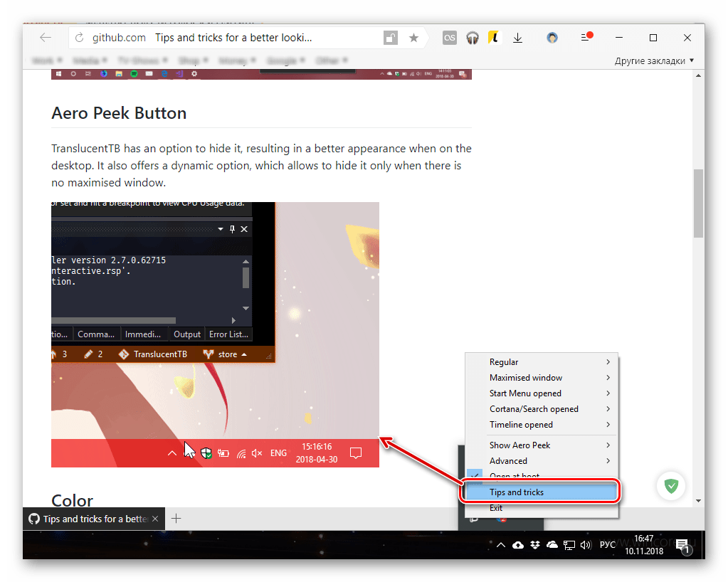This screenshot has height=582, width=728.
Task: Click the green Adguard shield icon
Action: pos(671,486)
